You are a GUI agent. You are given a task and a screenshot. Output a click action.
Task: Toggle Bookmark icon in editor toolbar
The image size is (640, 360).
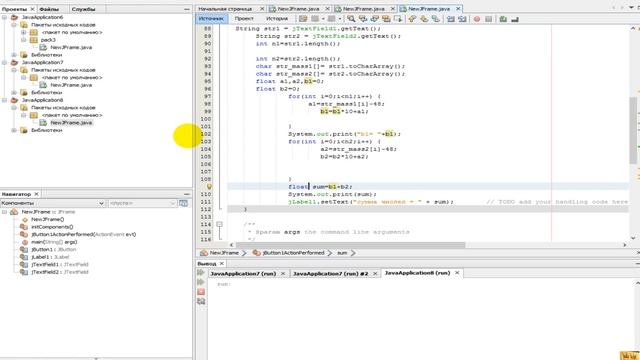(436, 19)
